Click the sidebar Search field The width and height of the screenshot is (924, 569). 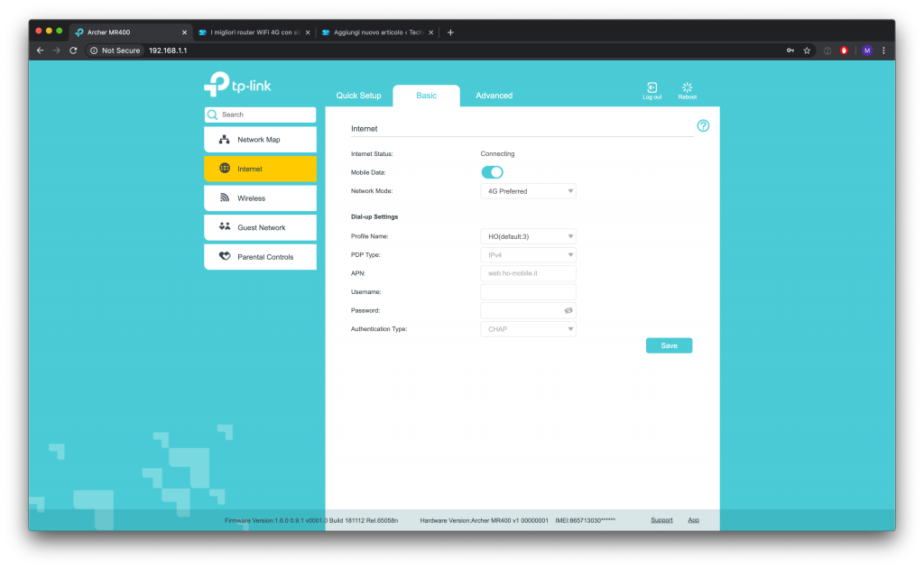(x=260, y=115)
